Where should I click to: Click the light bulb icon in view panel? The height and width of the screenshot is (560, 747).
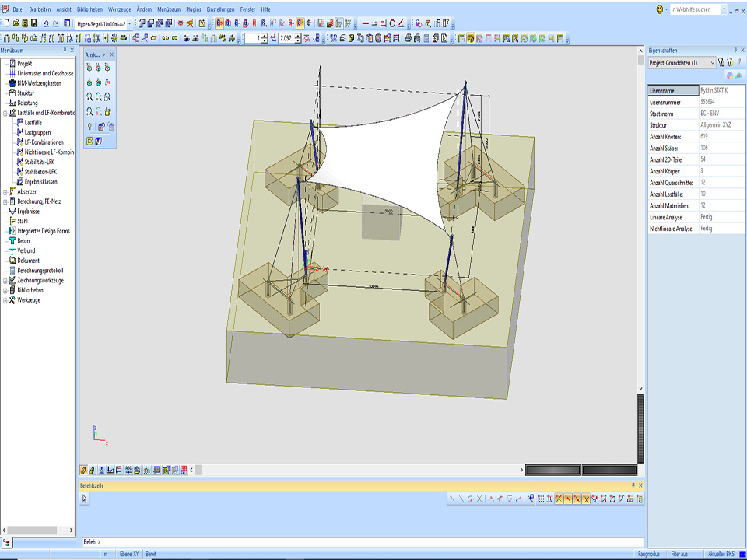pyautogui.click(x=90, y=126)
